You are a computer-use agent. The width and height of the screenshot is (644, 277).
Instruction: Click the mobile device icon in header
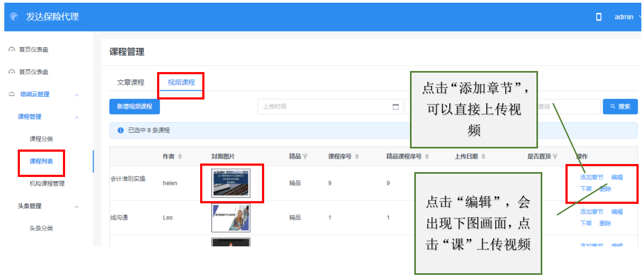pos(599,17)
